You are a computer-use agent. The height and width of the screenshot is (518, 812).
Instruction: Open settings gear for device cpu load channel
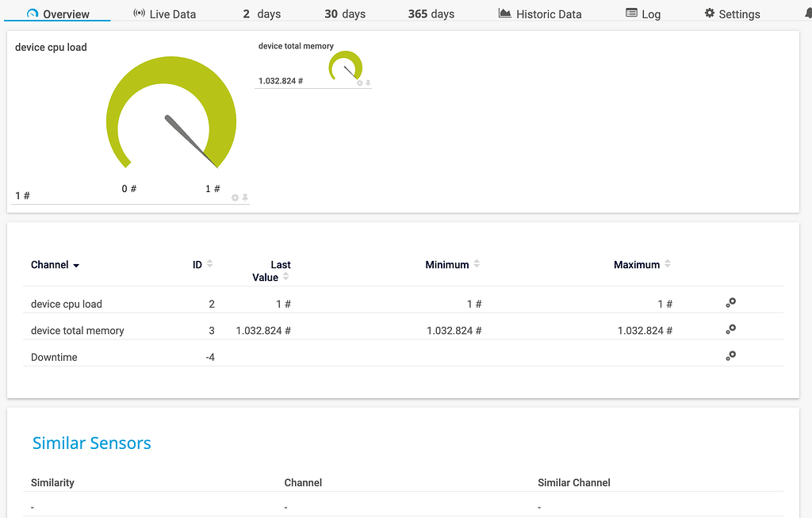click(730, 302)
